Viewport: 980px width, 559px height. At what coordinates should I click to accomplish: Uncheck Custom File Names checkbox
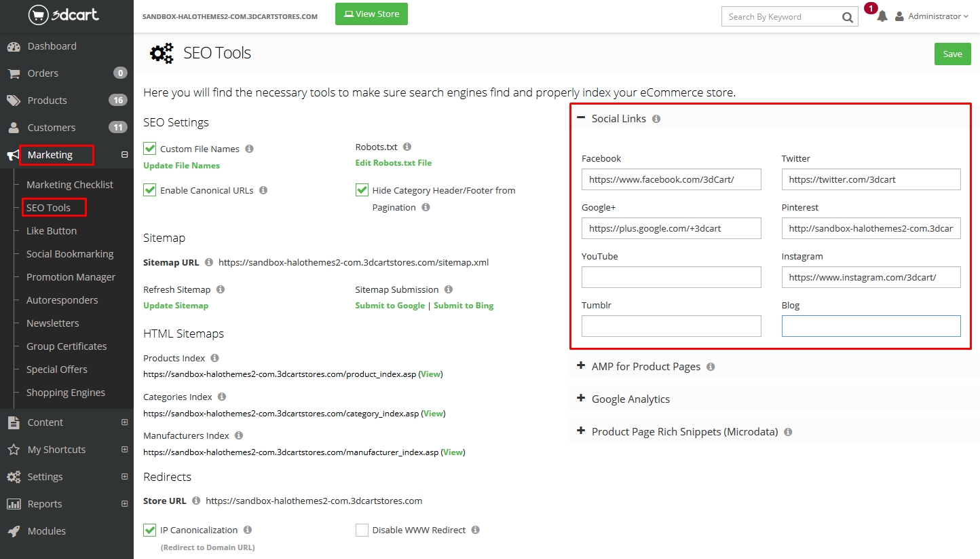point(150,149)
